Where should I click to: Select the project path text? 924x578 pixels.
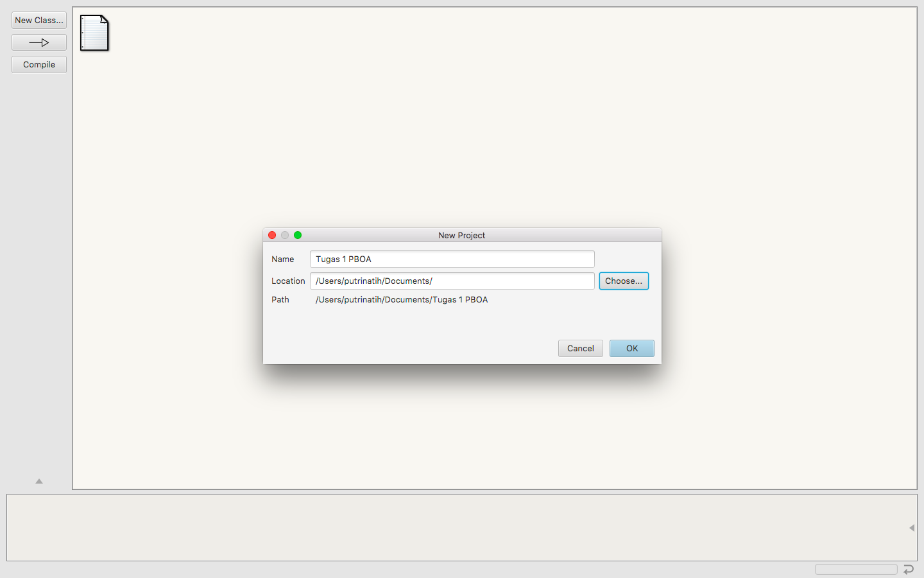click(402, 300)
